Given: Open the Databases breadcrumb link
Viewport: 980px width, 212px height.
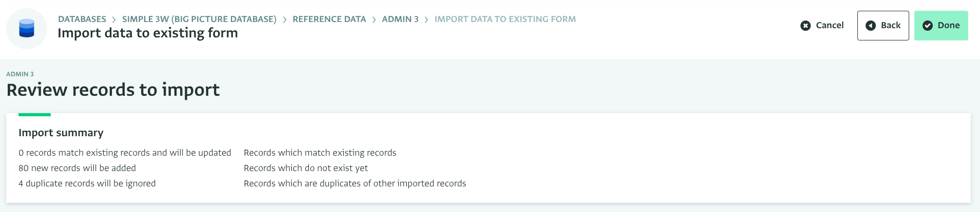Looking at the screenshot, I should tap(82, 19).
